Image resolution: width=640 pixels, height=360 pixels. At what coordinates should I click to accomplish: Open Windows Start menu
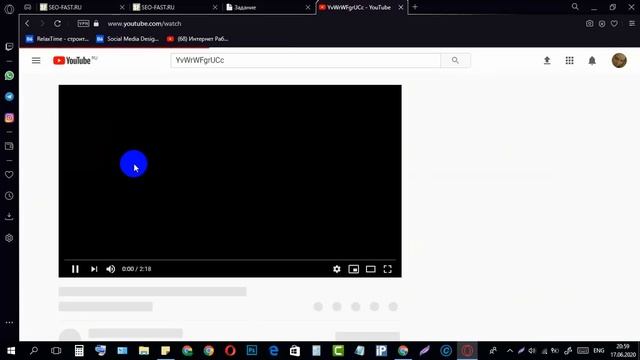(11, 351)
